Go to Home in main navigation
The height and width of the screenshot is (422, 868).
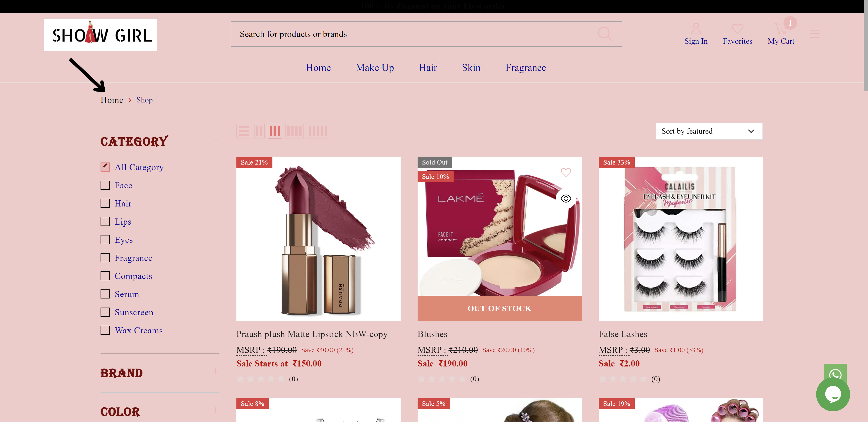tap(318, 68)
